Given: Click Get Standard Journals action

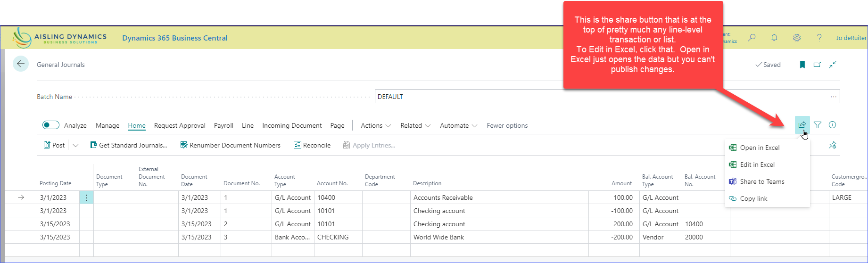Looking at the screenshot, I should point(129,145).
